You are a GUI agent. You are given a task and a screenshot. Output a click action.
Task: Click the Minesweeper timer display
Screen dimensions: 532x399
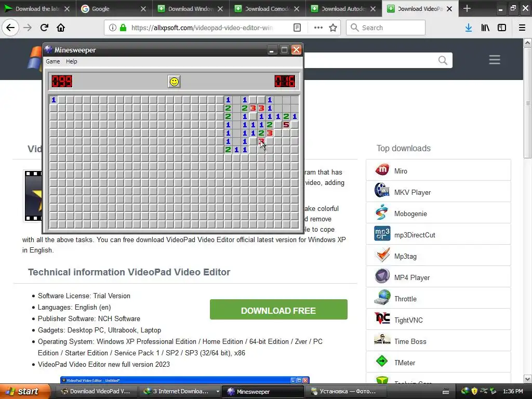285,82
